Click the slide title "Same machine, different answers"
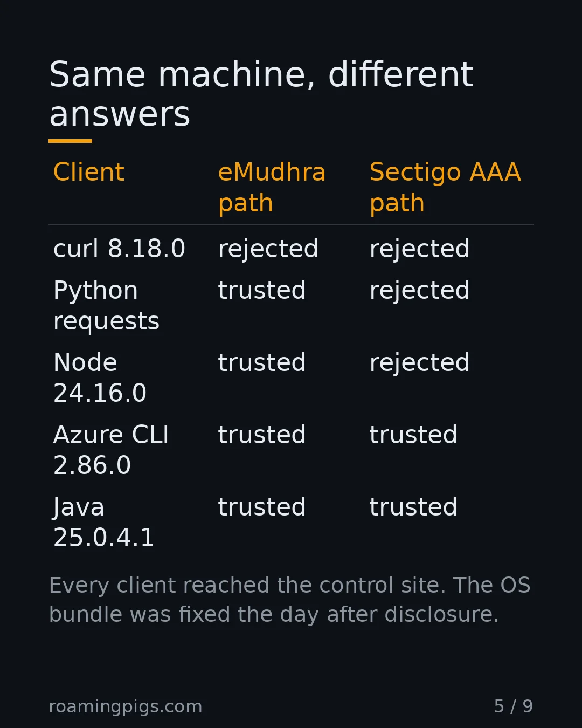Screen dimensions: 582x728 pos(261,95)
